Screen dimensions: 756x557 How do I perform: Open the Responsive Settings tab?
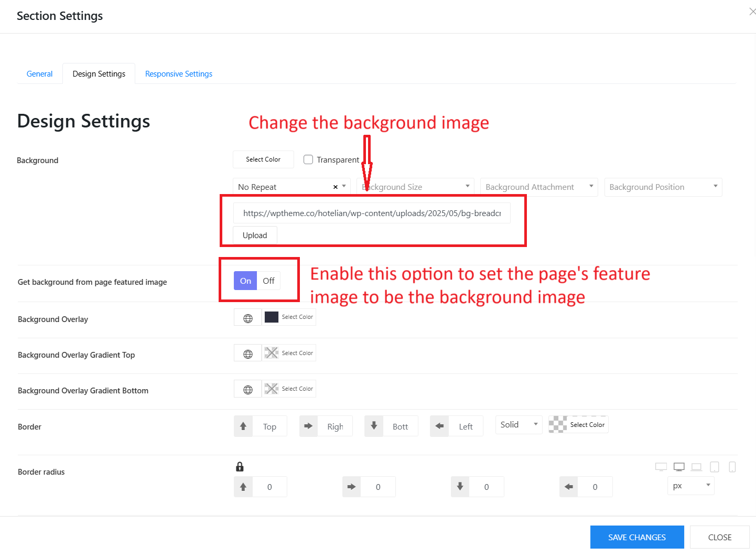click(x=179, y=74)
